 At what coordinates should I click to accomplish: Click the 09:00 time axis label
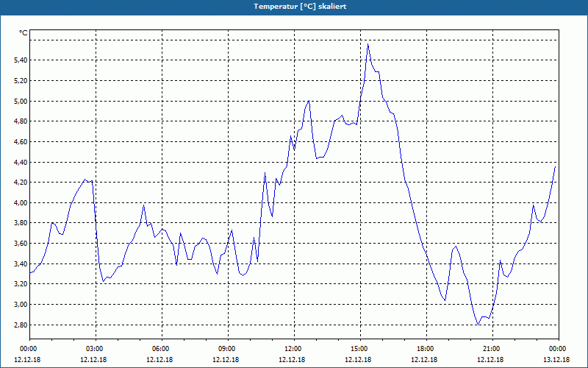pyautogui.click(x=228, y=349)
